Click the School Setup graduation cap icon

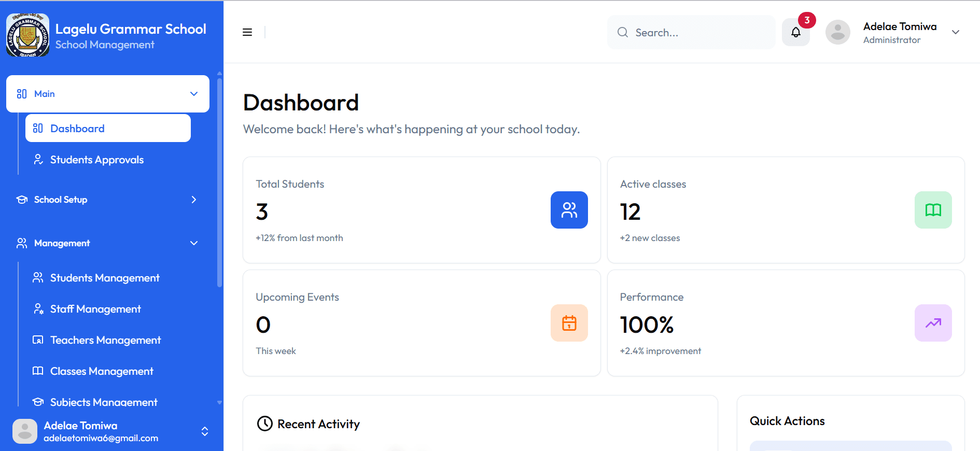pyautogui.click(x=22, y=200)
